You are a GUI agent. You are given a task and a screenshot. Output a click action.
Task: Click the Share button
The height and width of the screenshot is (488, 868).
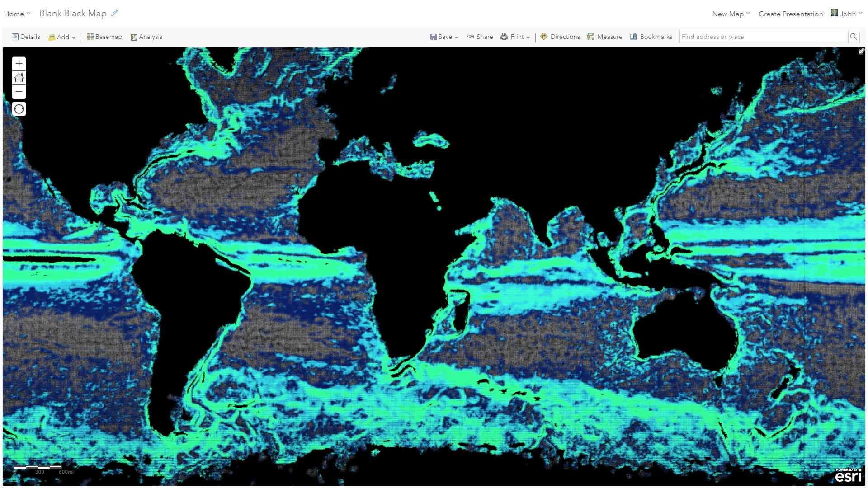480,37
